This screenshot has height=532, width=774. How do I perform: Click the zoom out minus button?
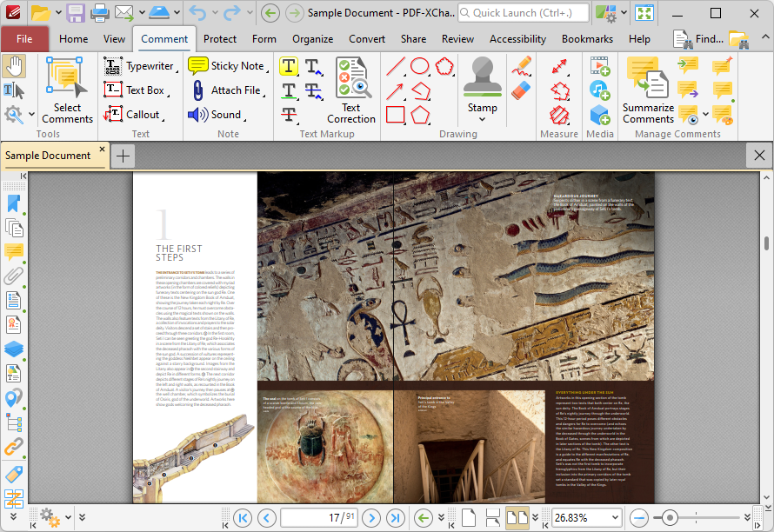(x=639, y=518)
